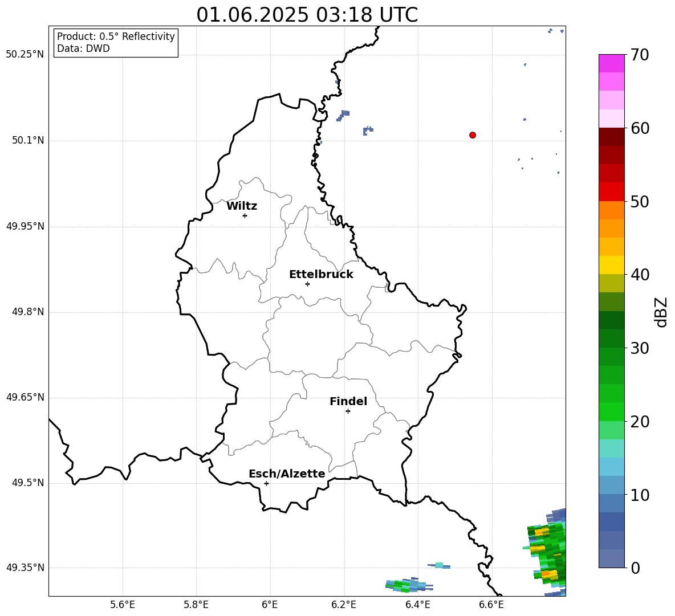Click the yellow colorbar segment at 40
Viewport: 675px width, 616px height.
point(611,265)
